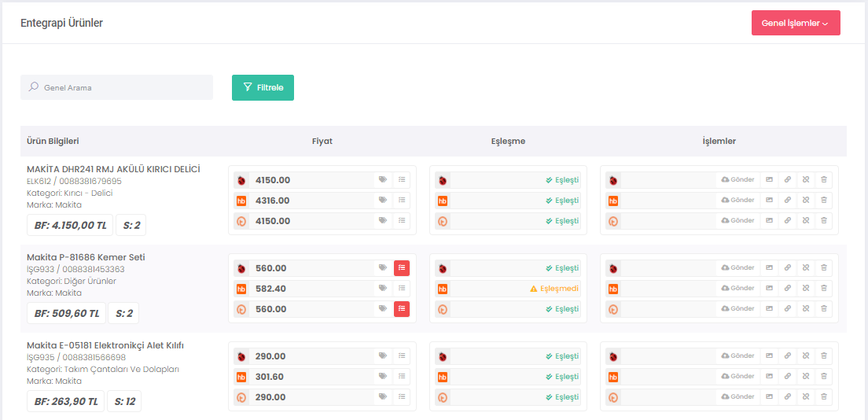Click the red list icon beside first 560.00 price
This screenshot has width=868, height=420.
[402, 268]
